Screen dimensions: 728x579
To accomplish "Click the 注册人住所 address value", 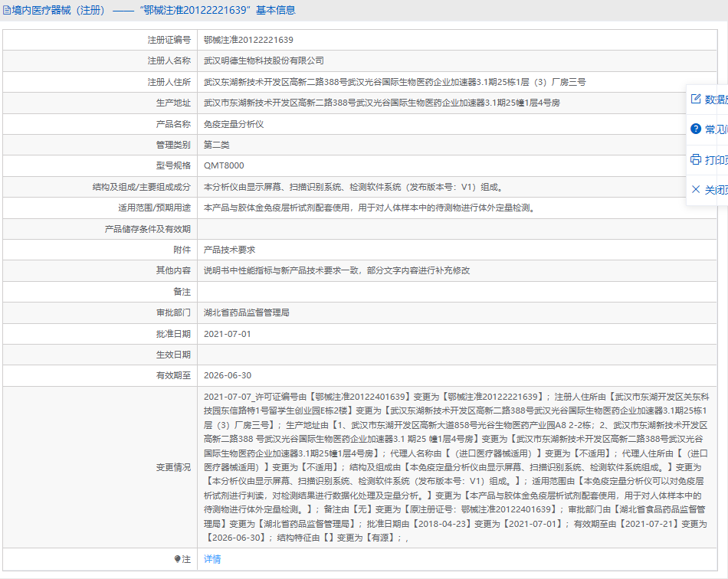I will click(x=395, y=82).
